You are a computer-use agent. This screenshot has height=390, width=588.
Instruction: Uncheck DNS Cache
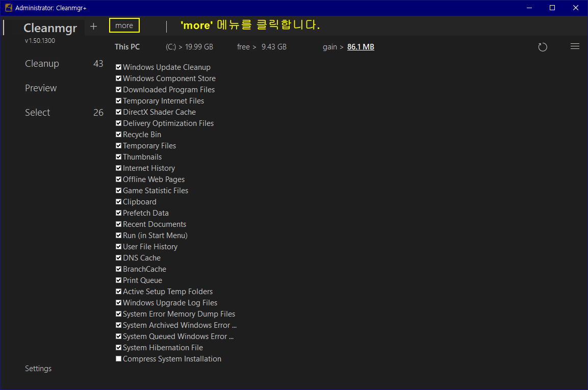pyautogui.click(x=118, y=258)
